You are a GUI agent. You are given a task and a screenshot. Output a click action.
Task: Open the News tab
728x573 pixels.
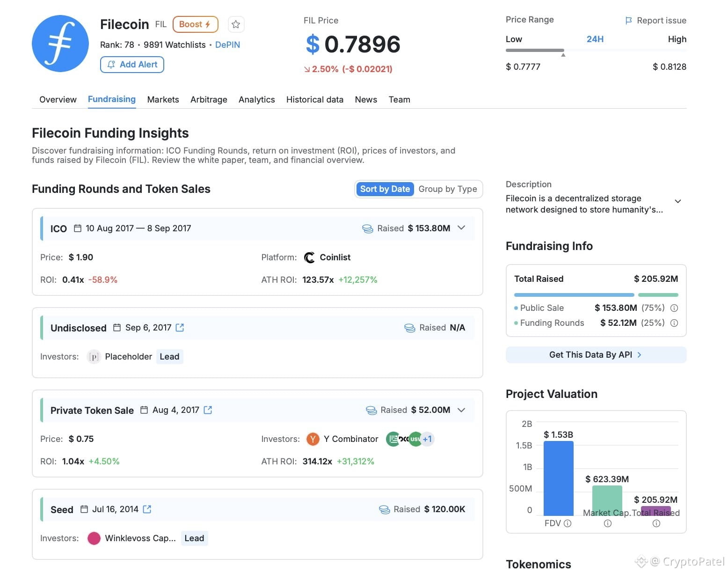click(366, 100)
